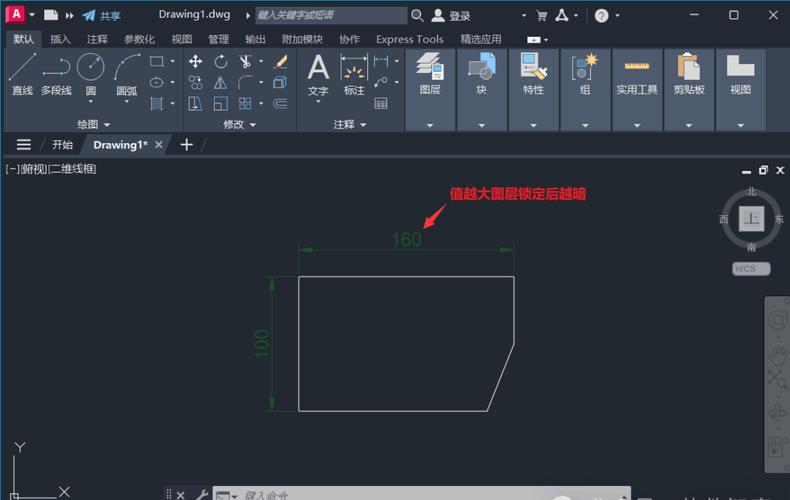Click the Linear dimension icon
This screenshot has height=500, width=790.
[381, 61]
